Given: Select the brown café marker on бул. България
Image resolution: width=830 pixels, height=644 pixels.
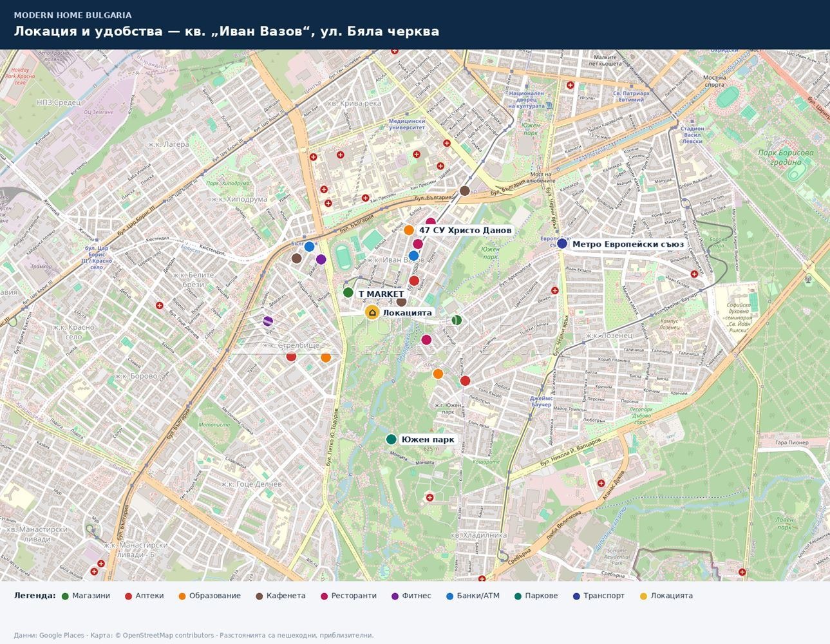Looking at the screenshot, I should pos(465,191).
